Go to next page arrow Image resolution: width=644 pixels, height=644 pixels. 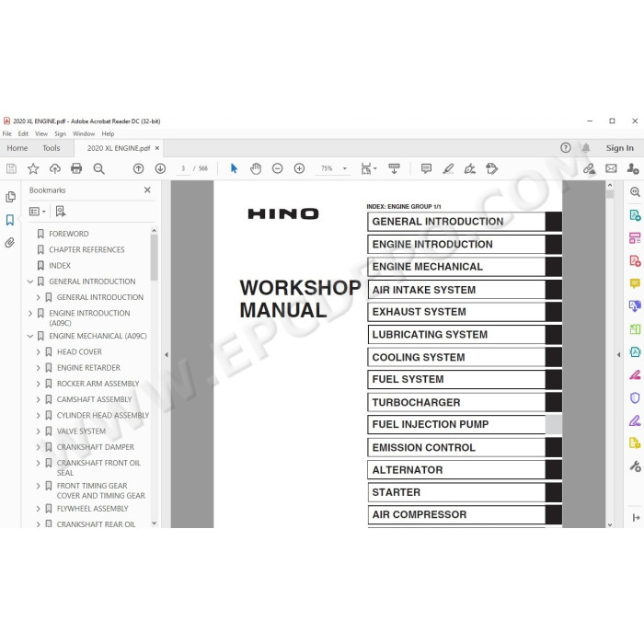(160, 168)
